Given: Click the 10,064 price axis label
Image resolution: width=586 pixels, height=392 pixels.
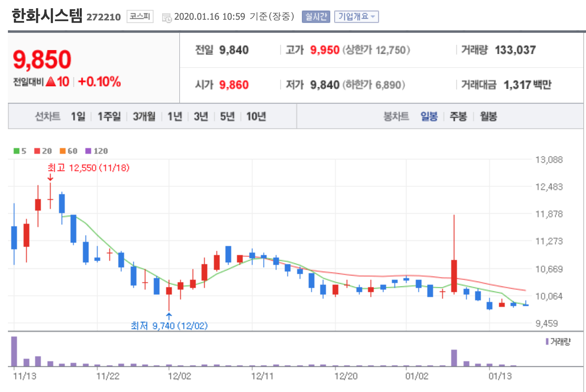Looking at the screenshot, I should tap(549, 296).
